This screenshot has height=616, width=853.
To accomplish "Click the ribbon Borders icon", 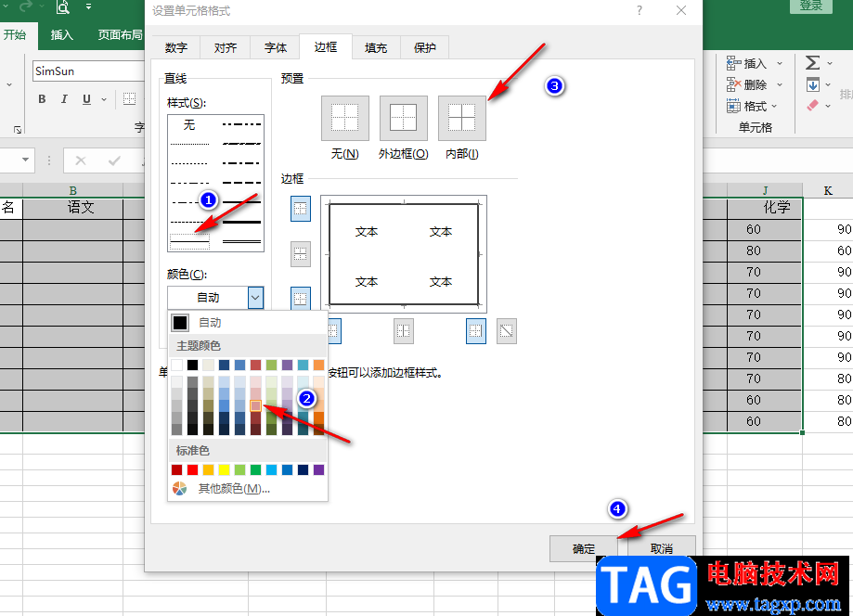I will tap(129, 99).
